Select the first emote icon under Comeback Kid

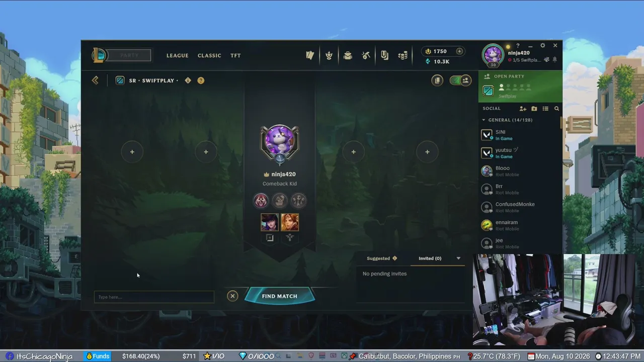261,201
